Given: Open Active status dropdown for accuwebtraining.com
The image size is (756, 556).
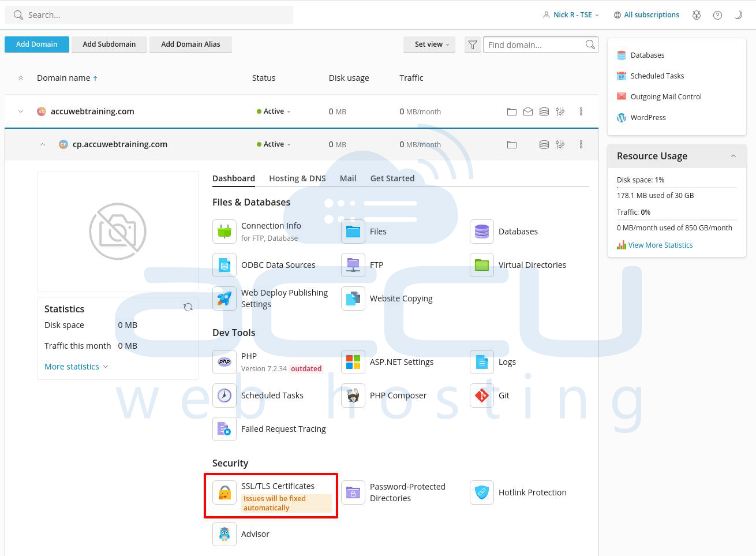Looking at the screenshot, I should point(274,111).
